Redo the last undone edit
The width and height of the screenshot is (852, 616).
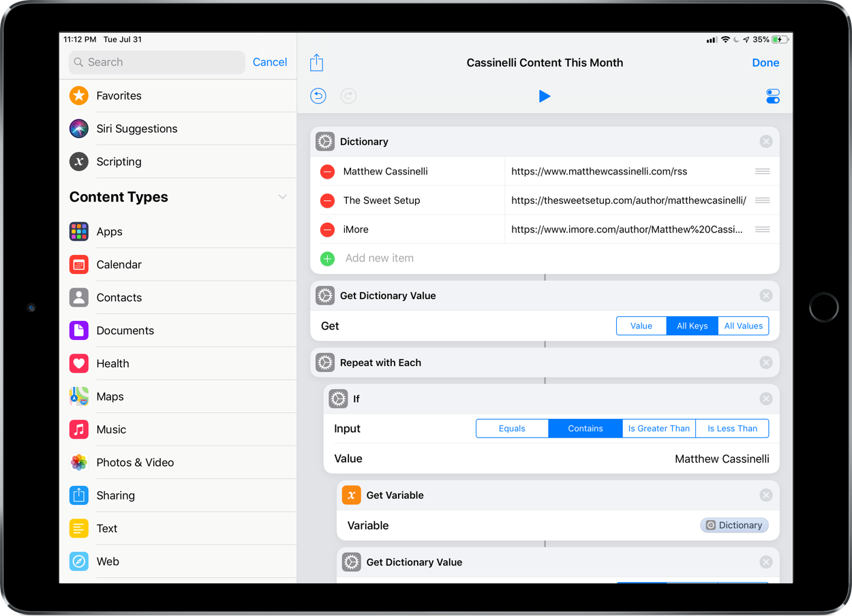(348, 96)
